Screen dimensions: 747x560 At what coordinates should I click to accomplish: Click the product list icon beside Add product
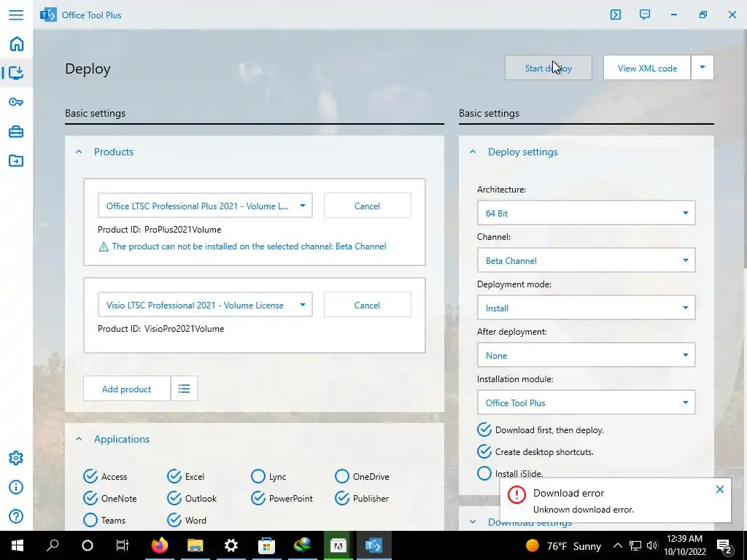click(x=184, y=389)
